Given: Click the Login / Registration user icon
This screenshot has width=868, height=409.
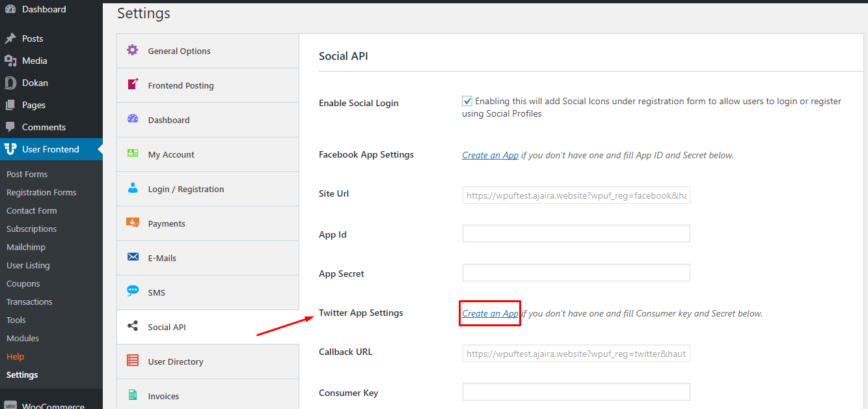Looking at the screenshot, I should pos(133,188).
